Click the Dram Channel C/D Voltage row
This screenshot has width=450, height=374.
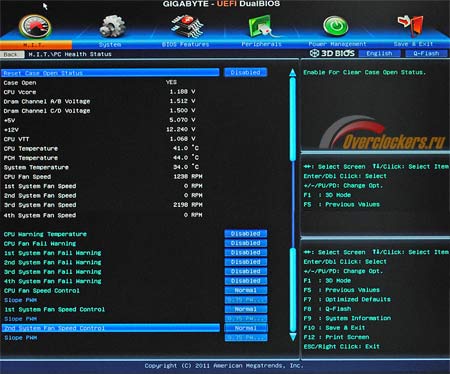(99, 110)
